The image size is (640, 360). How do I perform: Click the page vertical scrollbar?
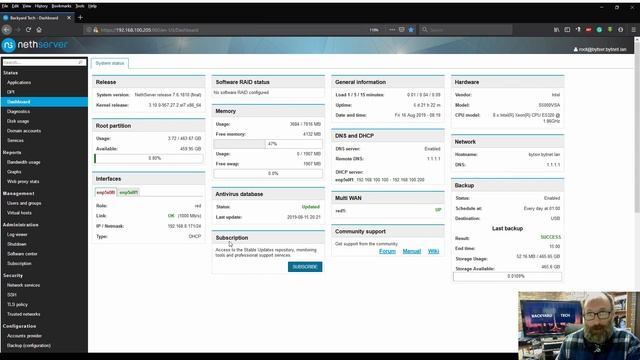(637, 127)
